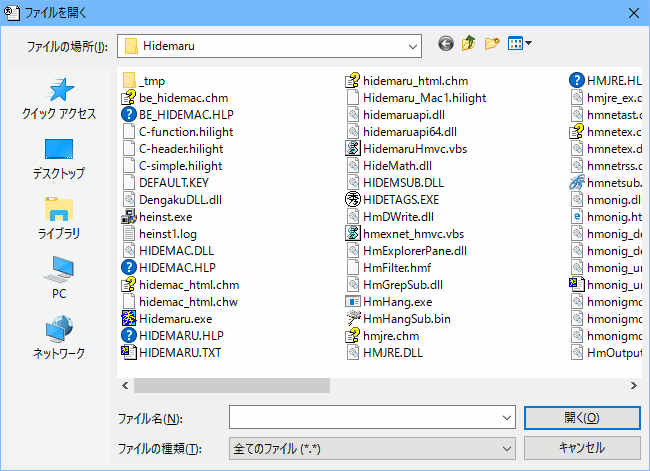Select C-header.hilight file
Viewport: 650px width, 471px height.
[x=173, y=148]
